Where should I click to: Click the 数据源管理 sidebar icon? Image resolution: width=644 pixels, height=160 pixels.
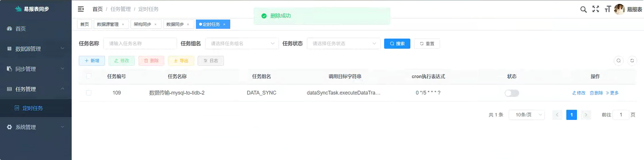pos(9,49)
